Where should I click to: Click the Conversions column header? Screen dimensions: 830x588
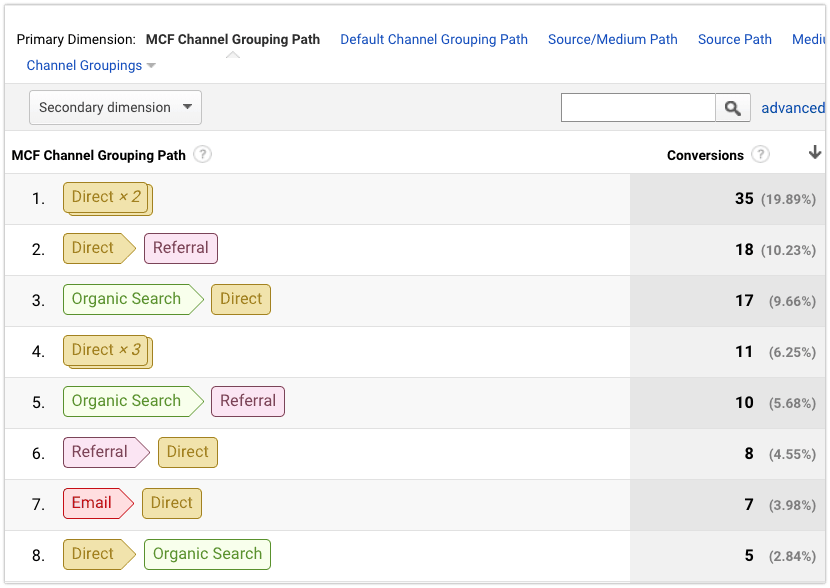[x=705, y=155]
